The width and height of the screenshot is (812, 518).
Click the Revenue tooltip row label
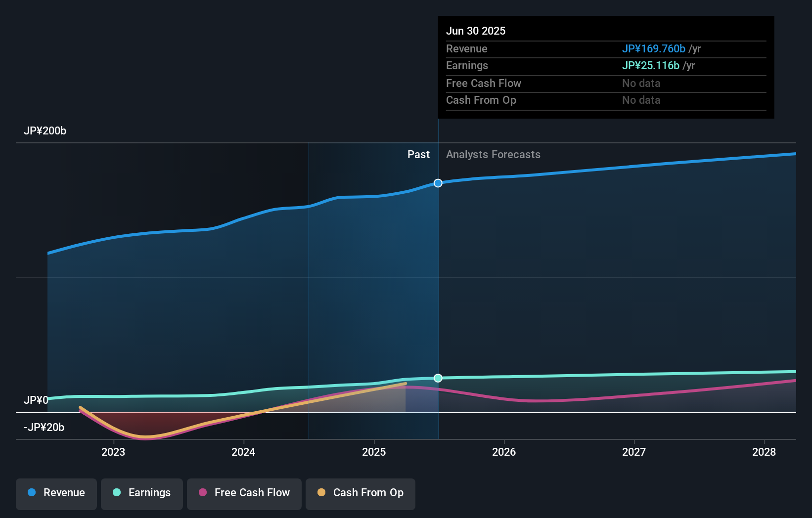467,49
